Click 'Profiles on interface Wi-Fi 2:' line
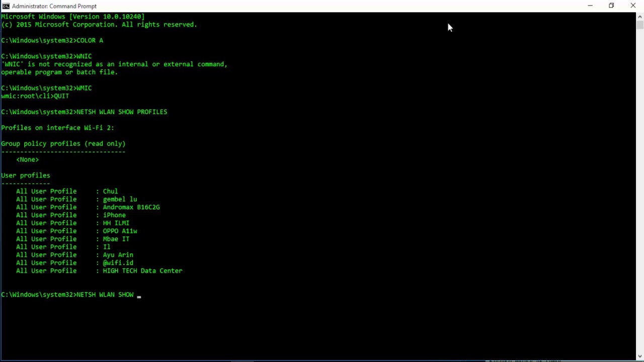This screenshot has width=644, height=362. [x=57, y=128]
